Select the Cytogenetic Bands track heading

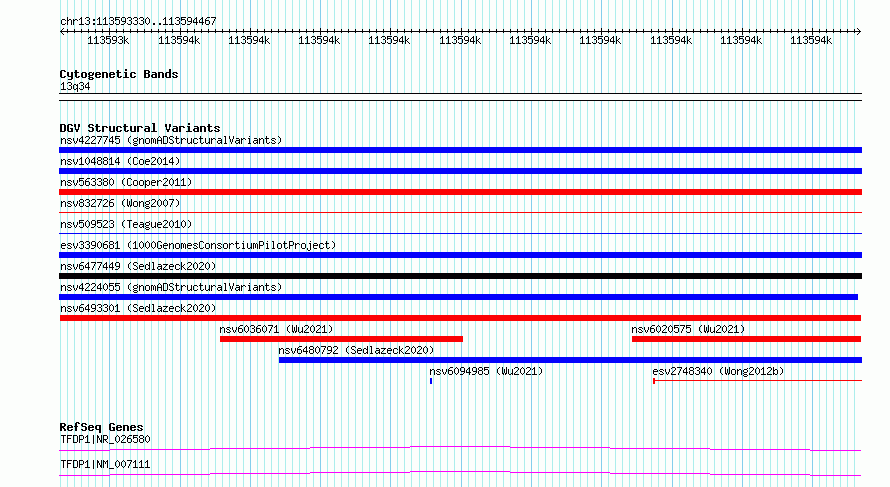click(x=119, y=74)
